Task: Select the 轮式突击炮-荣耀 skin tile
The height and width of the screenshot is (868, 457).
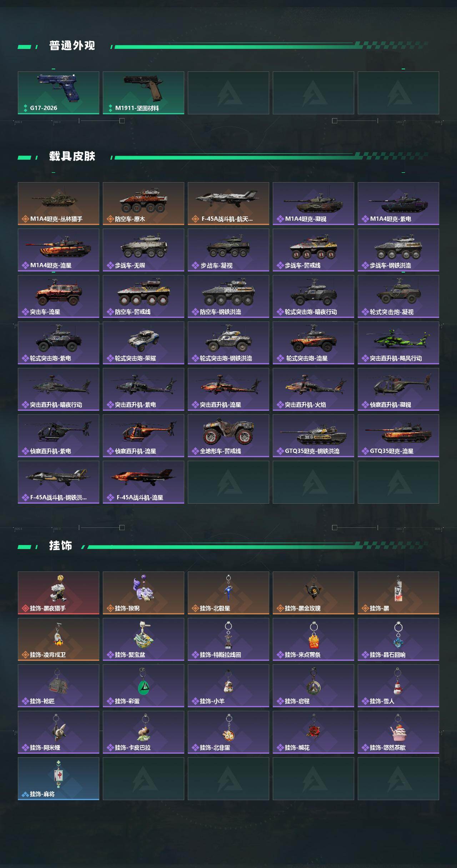Action: 144,343
